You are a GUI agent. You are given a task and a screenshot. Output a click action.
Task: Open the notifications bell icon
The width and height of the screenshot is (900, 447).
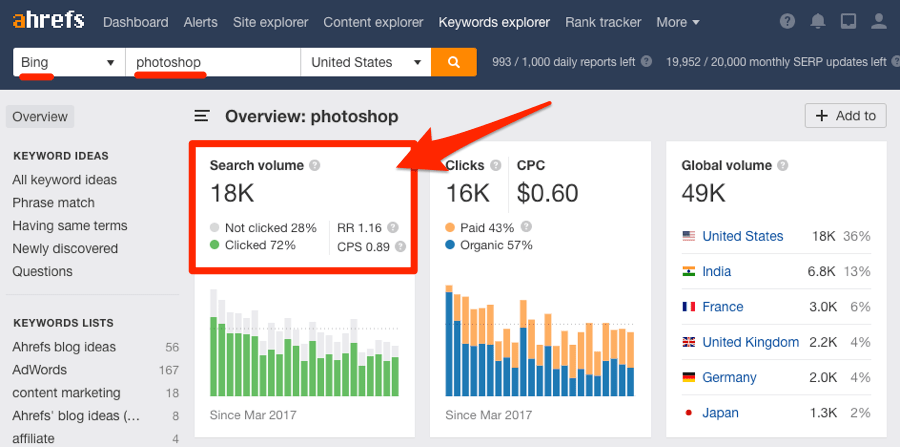(817, 22)
